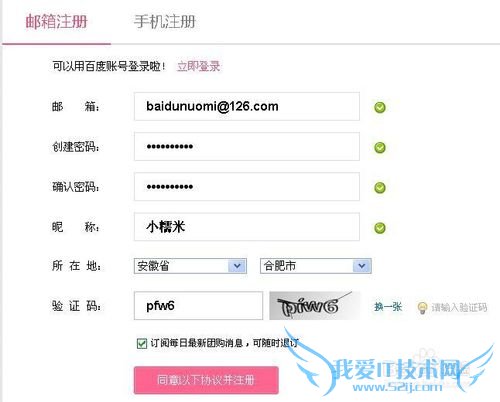This screenshot has height=402, width=500.
Task: Switch to the 手机注册 tab
Action: pyautogui.click(x=164, y=22)
